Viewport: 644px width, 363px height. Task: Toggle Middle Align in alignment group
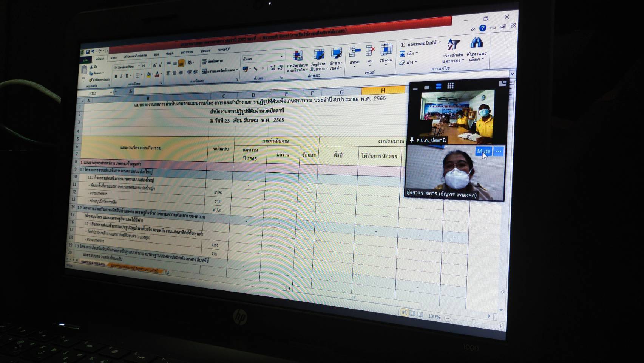click(175, 64)
